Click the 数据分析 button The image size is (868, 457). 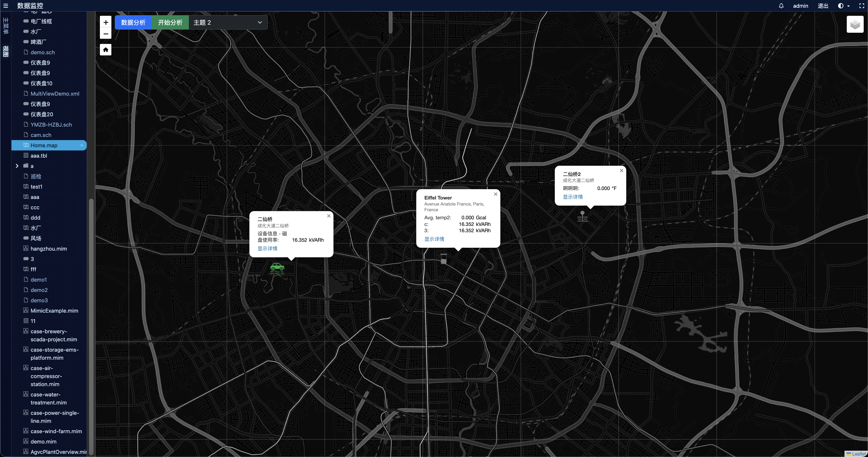pos(133,22)
